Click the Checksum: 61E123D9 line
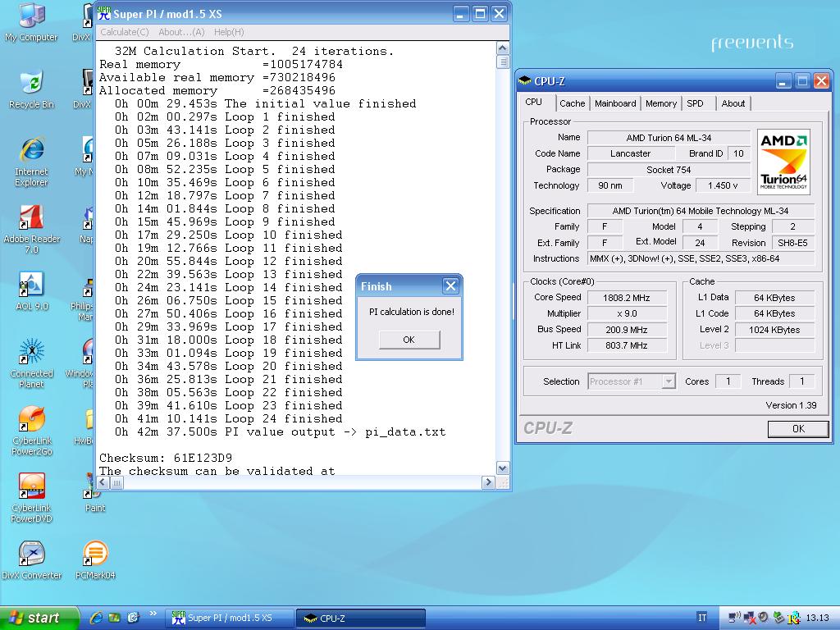Screen dimensions: 840x630 point(166,458)
